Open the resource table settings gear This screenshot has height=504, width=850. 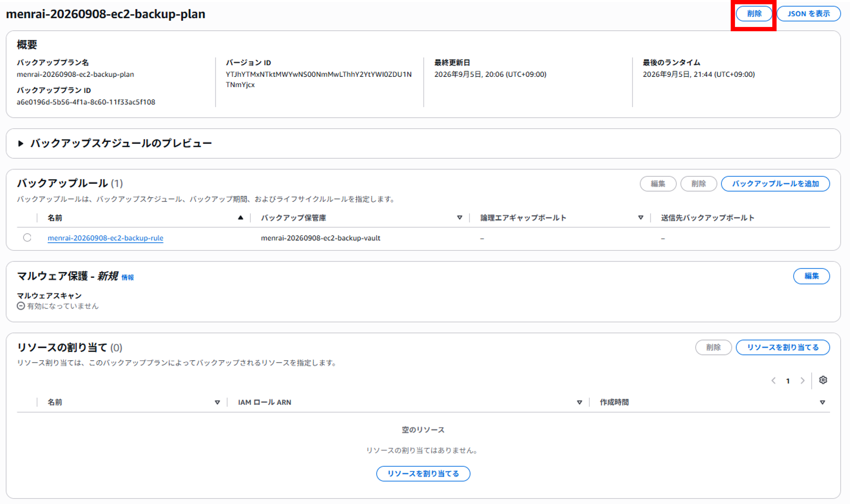(x=822, y=380)
